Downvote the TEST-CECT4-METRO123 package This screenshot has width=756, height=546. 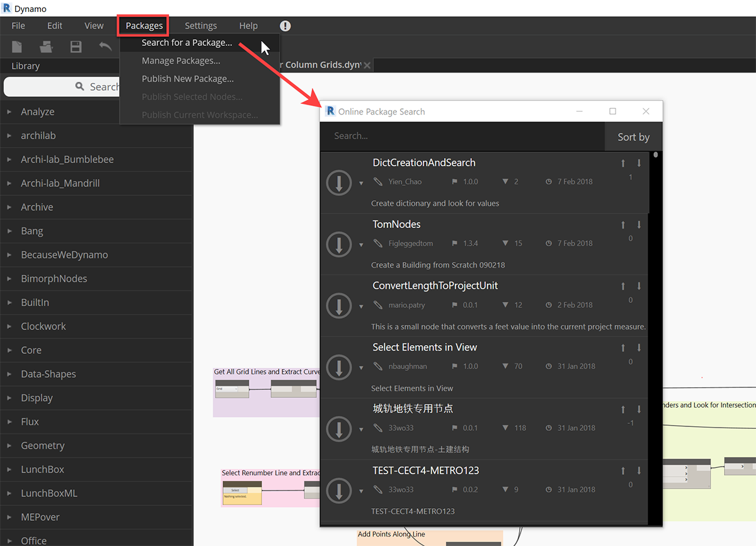tap(639, 471)
